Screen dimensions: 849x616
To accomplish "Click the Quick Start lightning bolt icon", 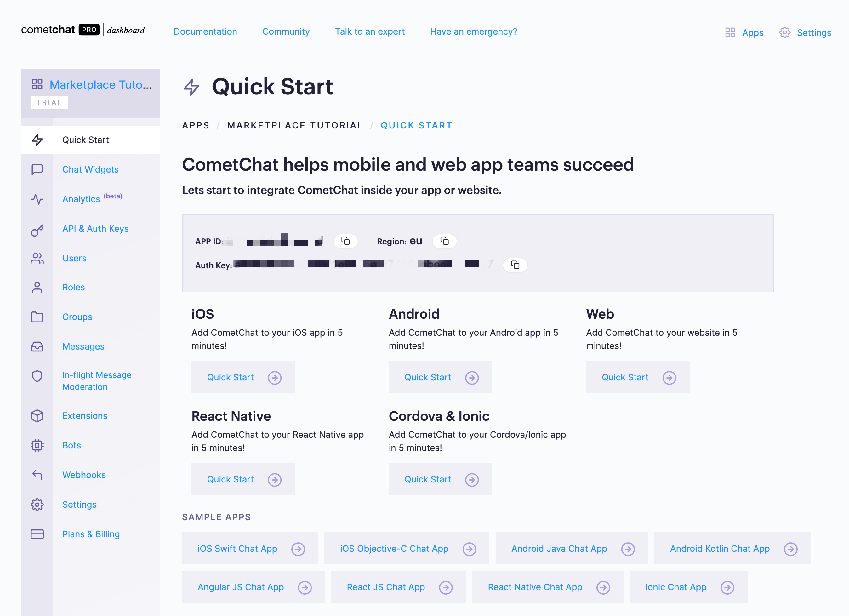I will tap(37, 139).
